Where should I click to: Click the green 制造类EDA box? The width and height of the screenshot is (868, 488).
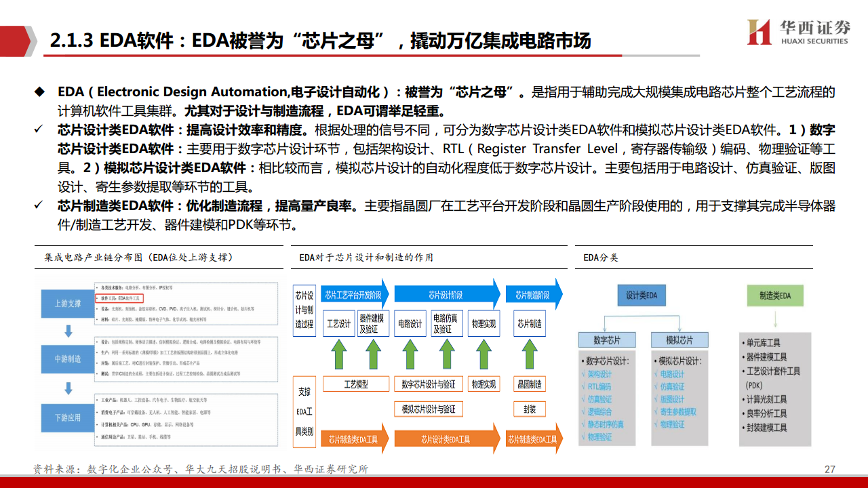775,296
